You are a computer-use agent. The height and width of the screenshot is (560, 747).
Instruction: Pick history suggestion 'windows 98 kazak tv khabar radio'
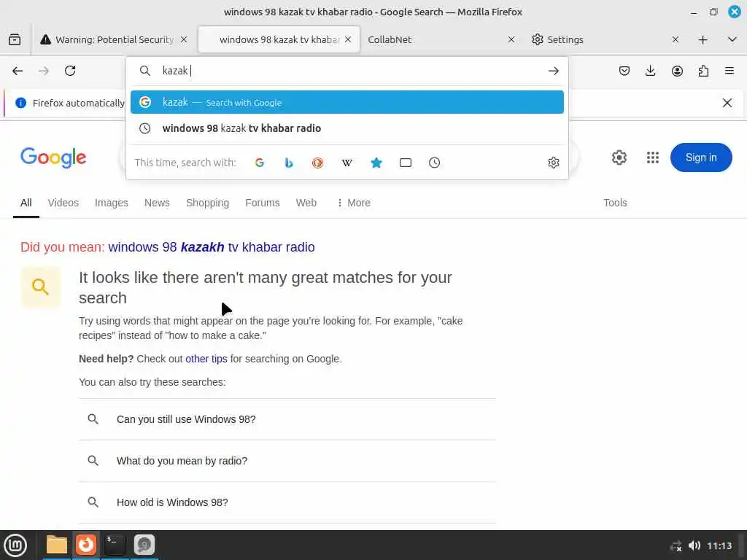(347, 128)
